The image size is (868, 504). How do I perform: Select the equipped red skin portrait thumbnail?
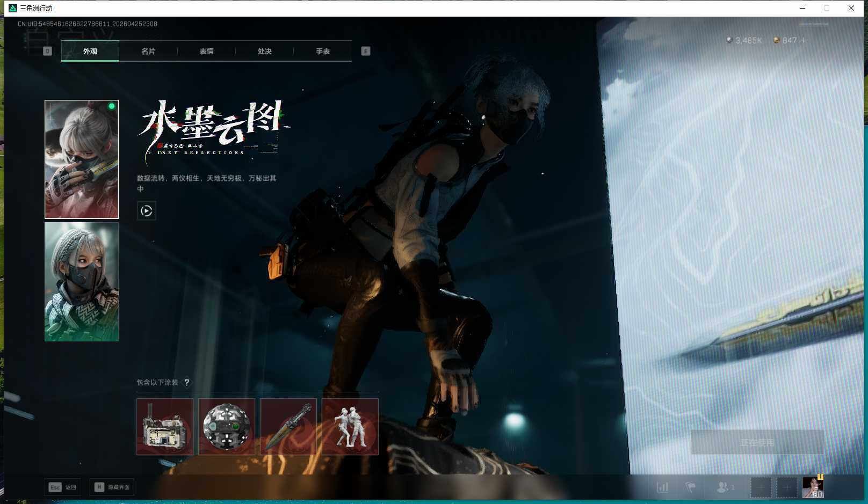(82, 159)
